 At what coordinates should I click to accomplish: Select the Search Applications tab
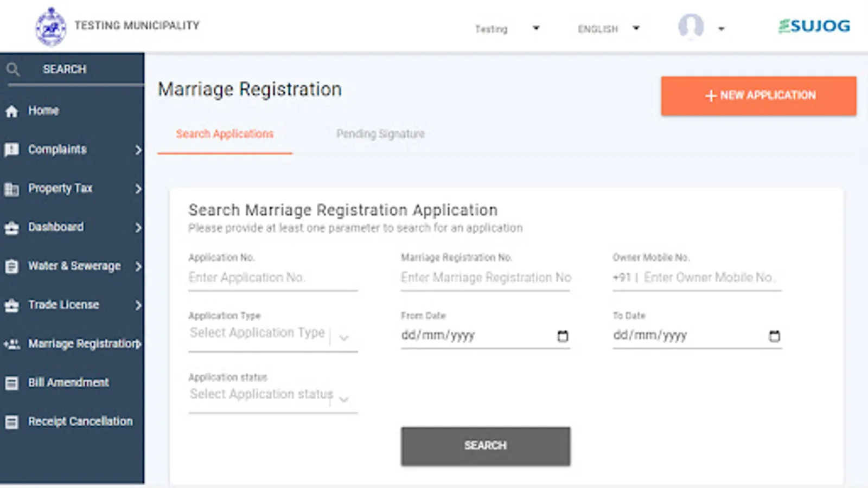225,134
